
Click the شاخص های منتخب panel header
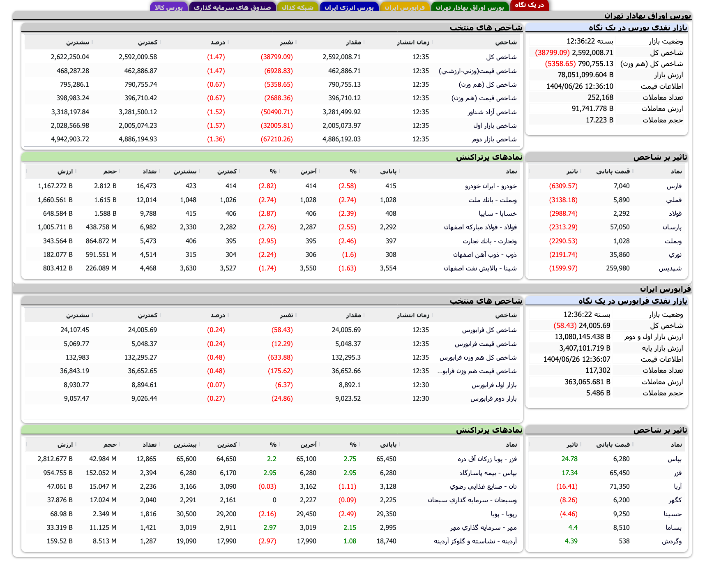(x=487, y=28)
